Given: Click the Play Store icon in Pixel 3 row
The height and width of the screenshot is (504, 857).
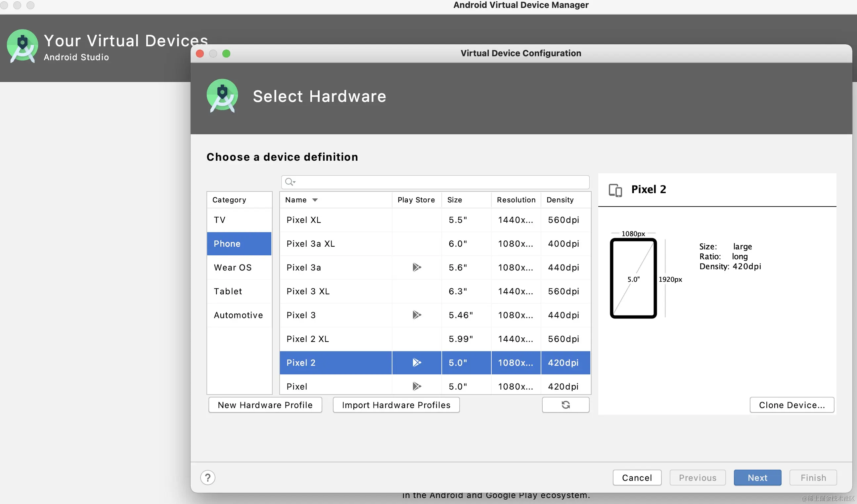Looking at the screenshot, I should (x=417, y=315).
